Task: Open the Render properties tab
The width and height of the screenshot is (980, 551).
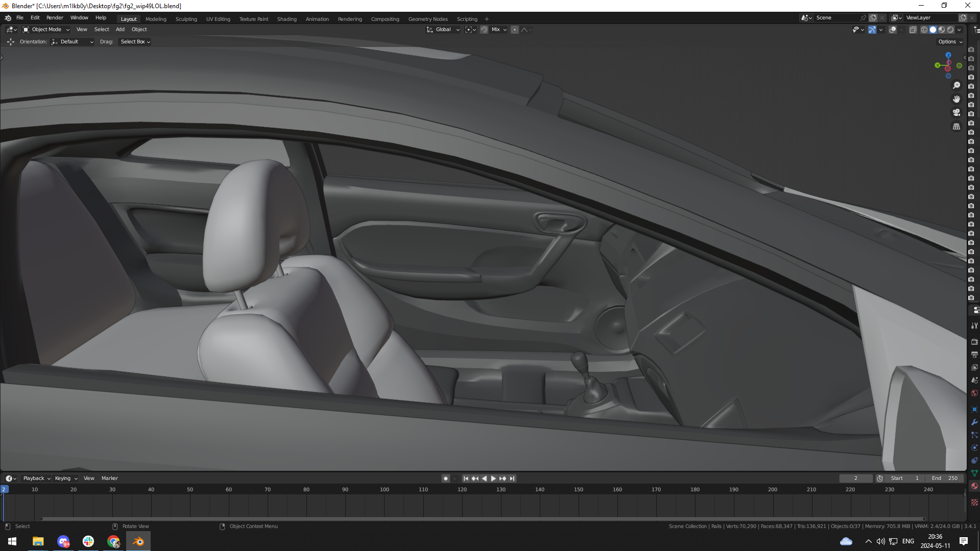Action: pyautogui.click(x=974, y=342)
